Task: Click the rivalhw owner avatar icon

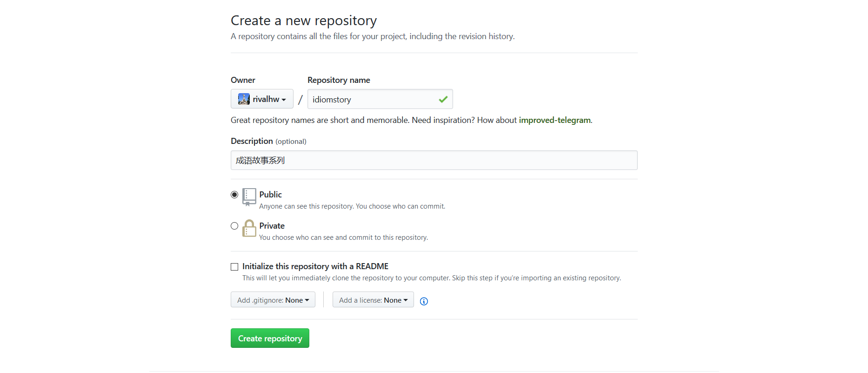Action: (244, 99)
